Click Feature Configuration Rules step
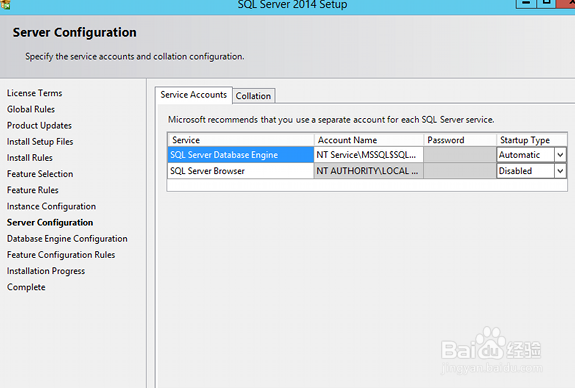 [61, 255]
